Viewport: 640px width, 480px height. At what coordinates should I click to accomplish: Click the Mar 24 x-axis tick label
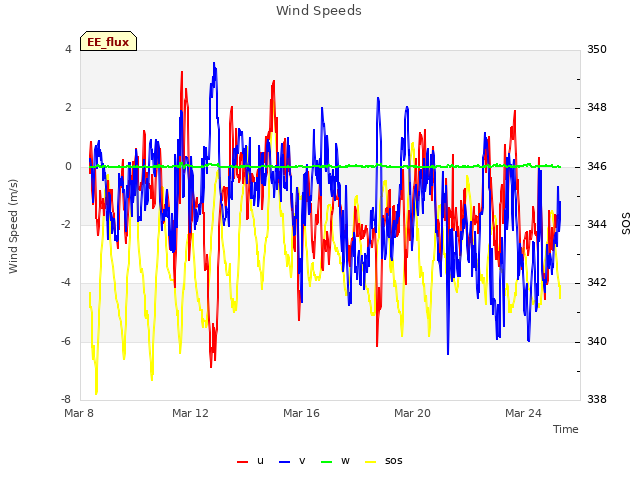click(x=523, y=413)
